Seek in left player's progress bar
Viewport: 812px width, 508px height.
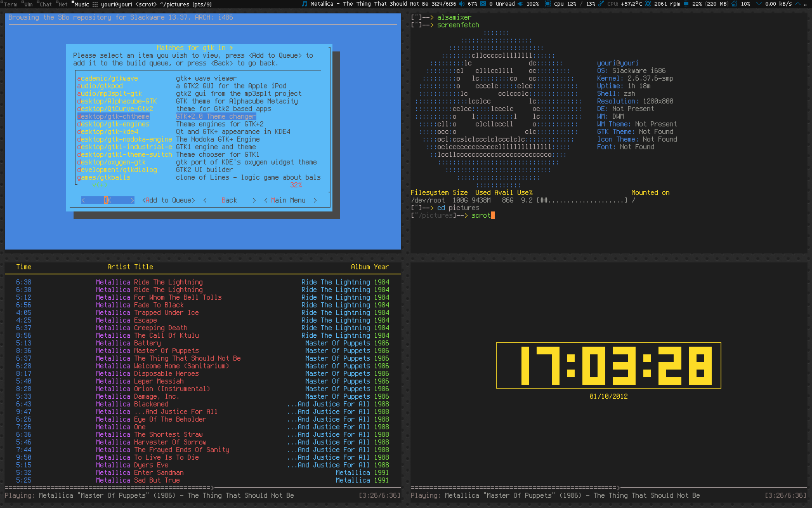click(203, 488)
